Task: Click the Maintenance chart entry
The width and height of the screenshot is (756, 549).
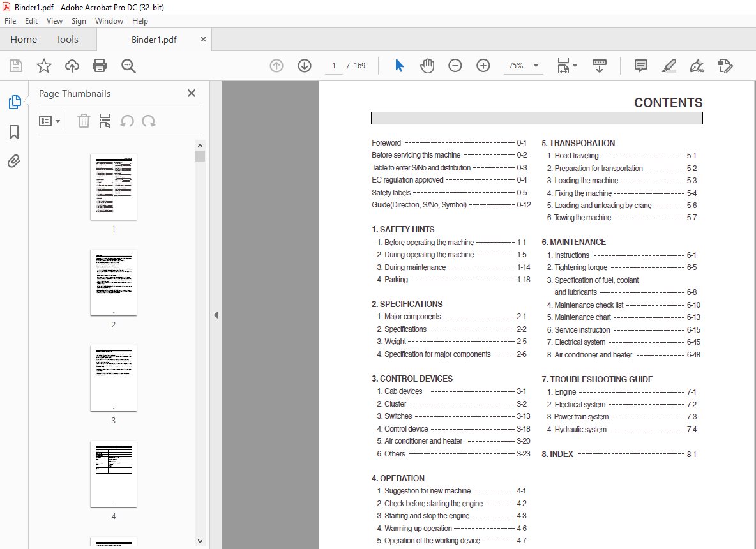Action: coord(623,317)
